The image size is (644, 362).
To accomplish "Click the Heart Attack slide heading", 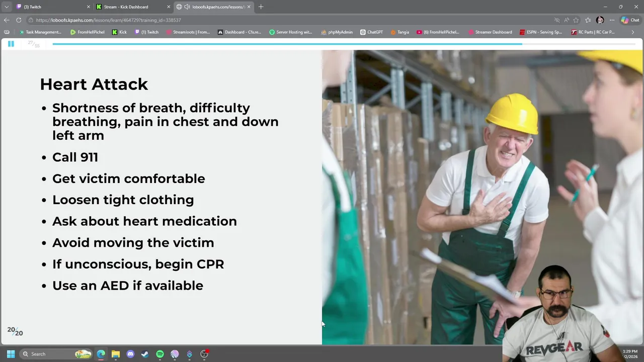I will (94, 84).
